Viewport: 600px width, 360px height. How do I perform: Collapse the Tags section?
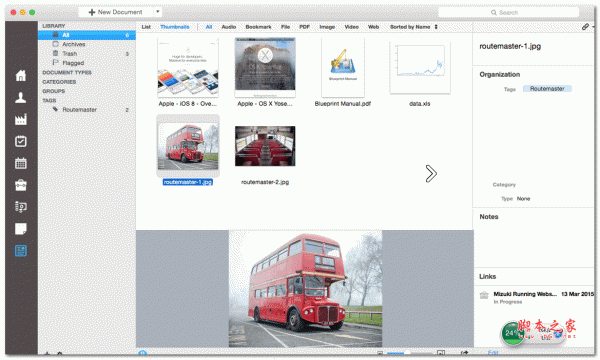coord(49,100)
